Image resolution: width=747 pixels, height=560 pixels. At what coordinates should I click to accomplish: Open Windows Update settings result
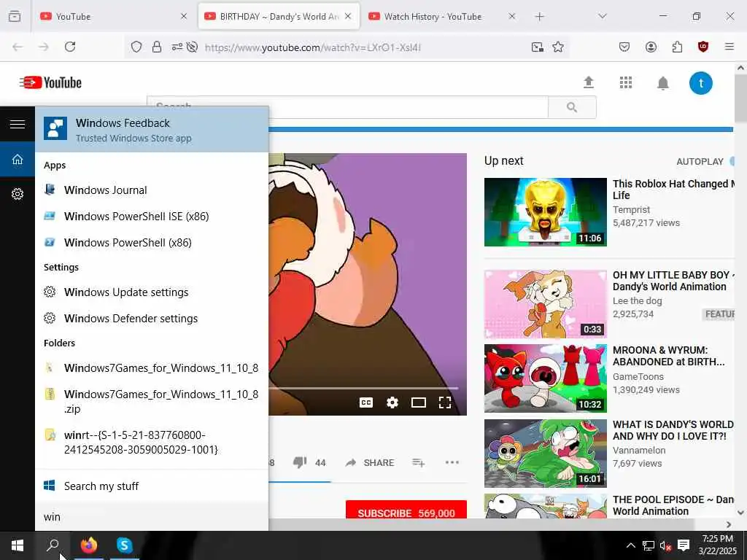click(x=152, y=292)
